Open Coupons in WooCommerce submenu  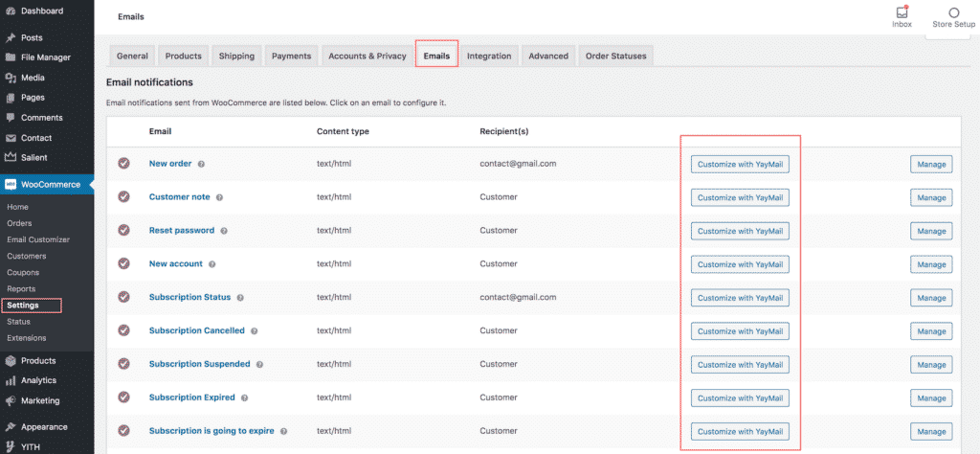click(23, 273)
